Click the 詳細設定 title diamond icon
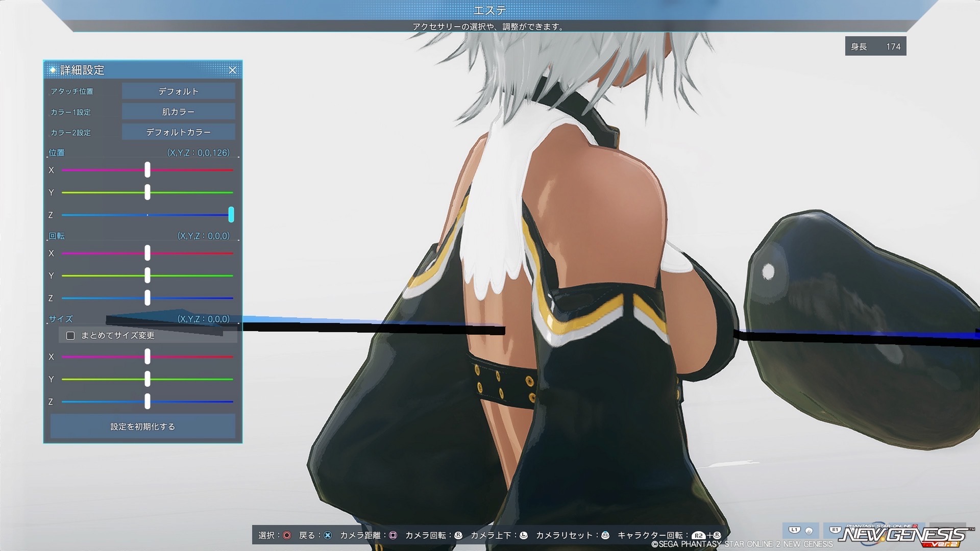Viewport: 980px width, 551px height. click(52, 70)
